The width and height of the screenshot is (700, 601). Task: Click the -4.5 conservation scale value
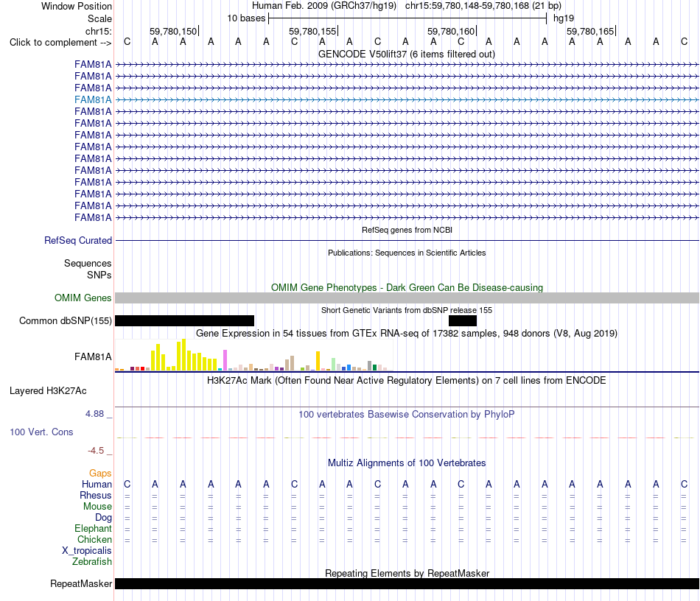(96, 451)
